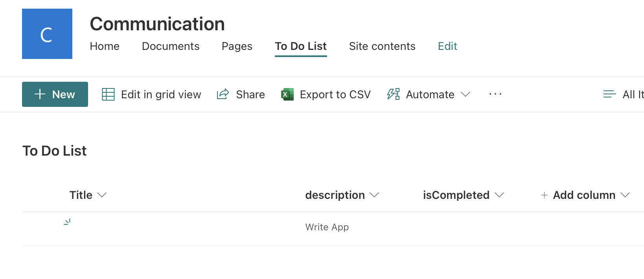Switch to the Documents tab
Image resolution: width=644 pixels, height=279 pixels.
(171, 46)
